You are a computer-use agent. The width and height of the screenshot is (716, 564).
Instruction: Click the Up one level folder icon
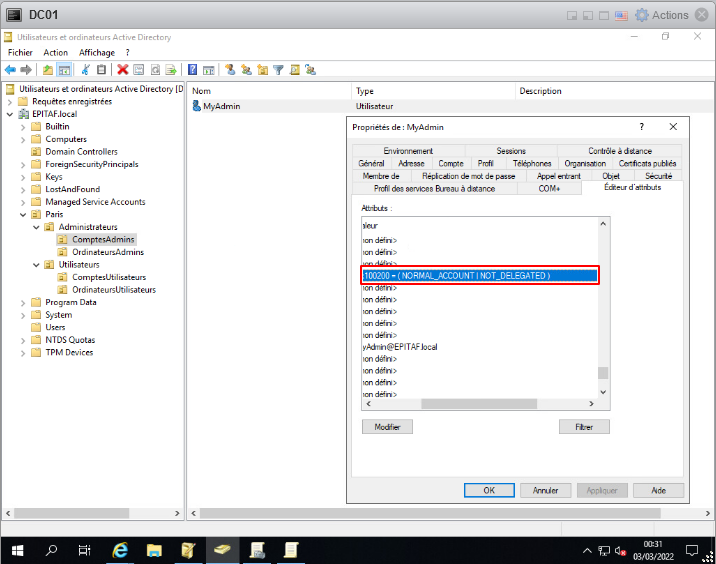pos(48,70)
